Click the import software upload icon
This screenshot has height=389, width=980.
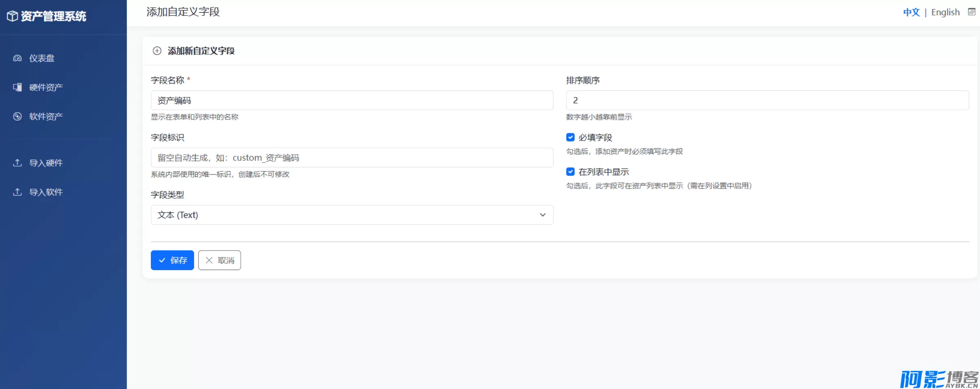(17, 192)
